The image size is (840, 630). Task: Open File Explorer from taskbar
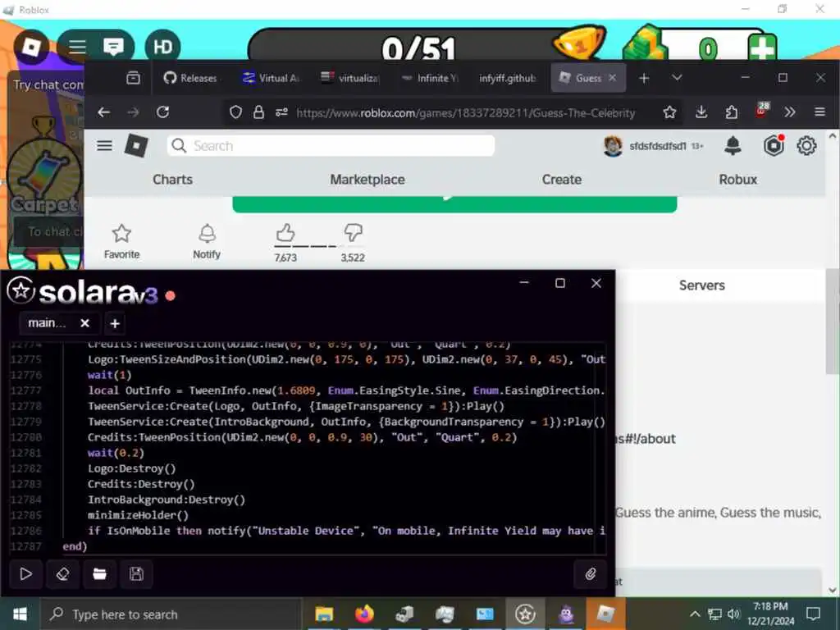click(x=323, y=614)
